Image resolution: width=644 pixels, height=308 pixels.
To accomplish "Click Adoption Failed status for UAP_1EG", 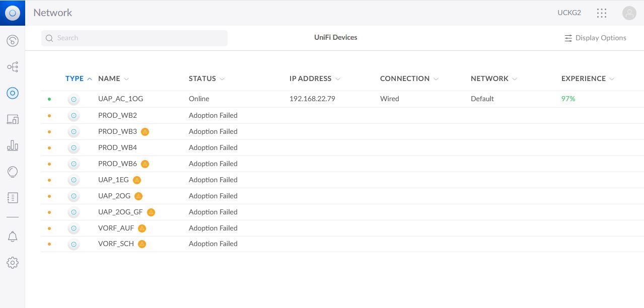I will coord(213,180).
